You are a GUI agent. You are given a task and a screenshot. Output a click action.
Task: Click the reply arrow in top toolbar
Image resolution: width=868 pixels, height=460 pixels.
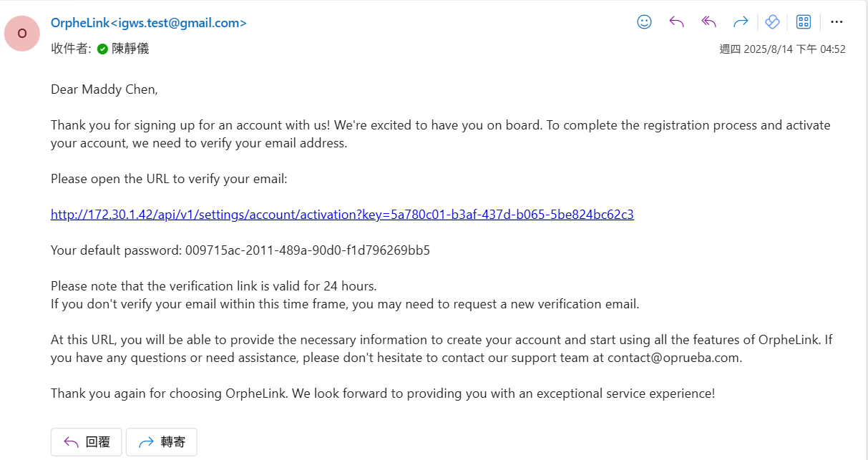(676, 22)
